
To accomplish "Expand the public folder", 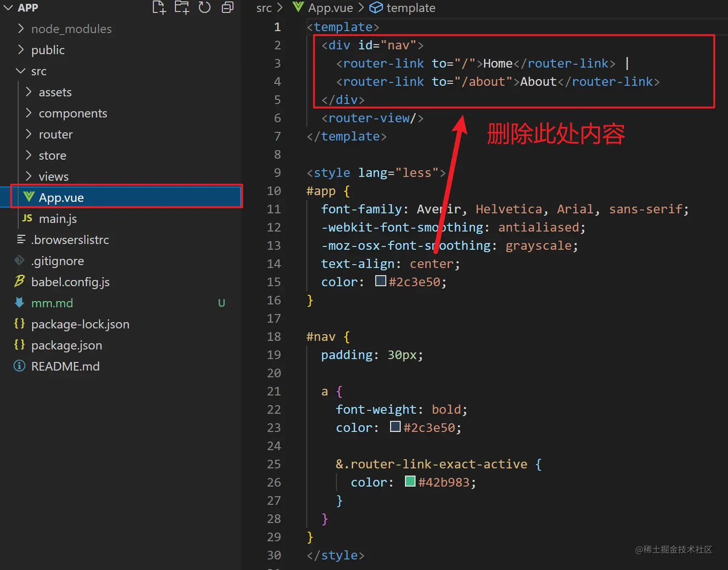I will (21, 50).
